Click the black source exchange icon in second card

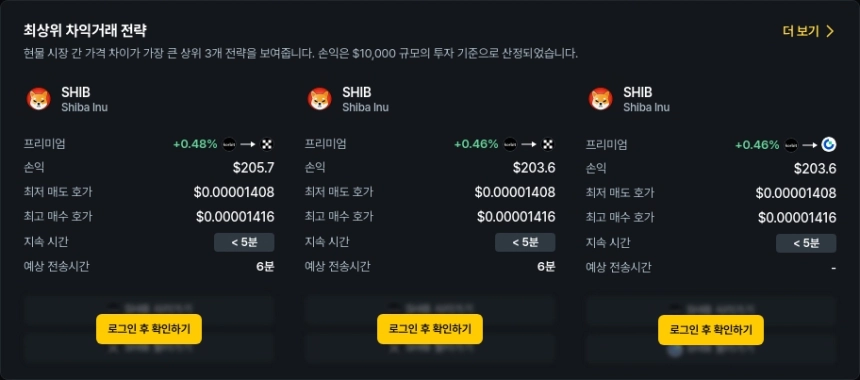510,145
